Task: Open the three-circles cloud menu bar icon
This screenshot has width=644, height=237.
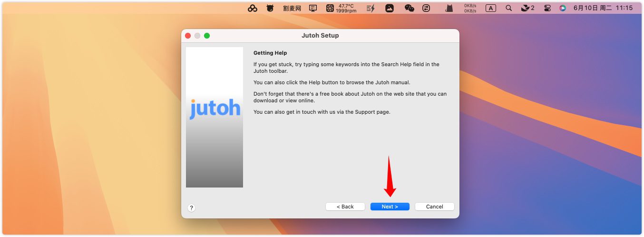Action: 253,8
